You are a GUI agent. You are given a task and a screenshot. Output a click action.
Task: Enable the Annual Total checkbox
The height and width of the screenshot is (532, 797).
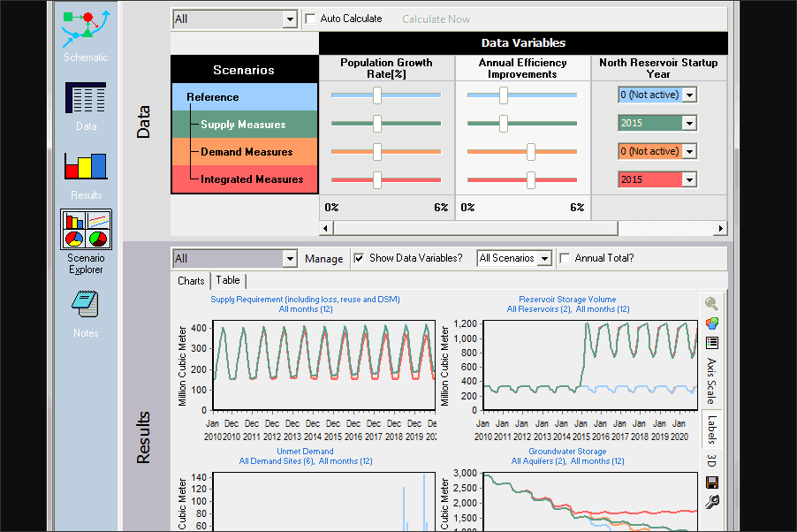pyautogui.click(x=565, y=258)
